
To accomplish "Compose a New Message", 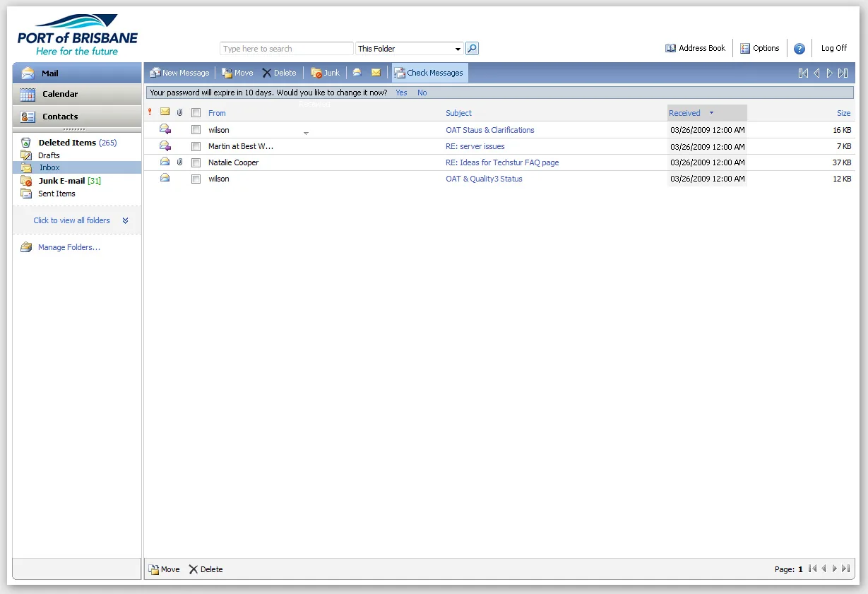I will pos(179,73).
